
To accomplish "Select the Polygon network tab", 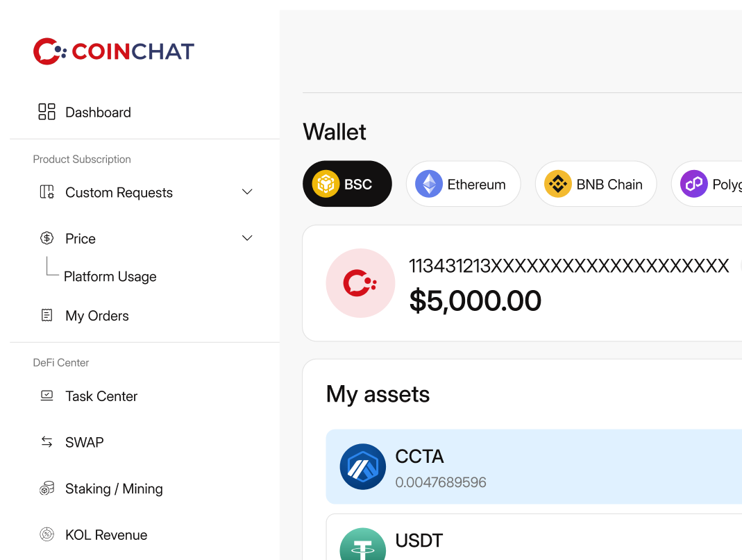I will pos(708,185).
